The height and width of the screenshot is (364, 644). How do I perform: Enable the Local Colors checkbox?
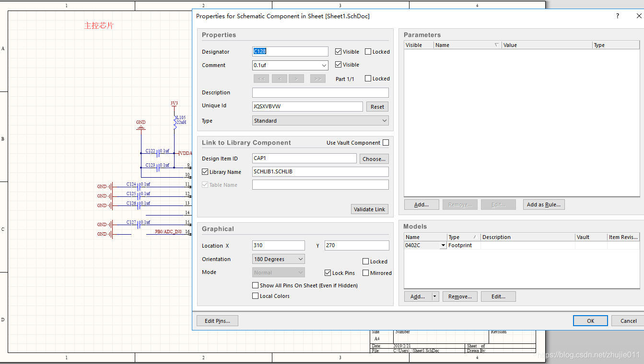tap(256, 296)
